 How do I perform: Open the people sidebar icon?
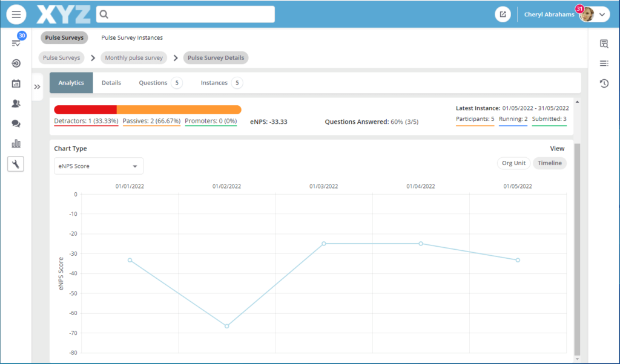pos(16,103)
